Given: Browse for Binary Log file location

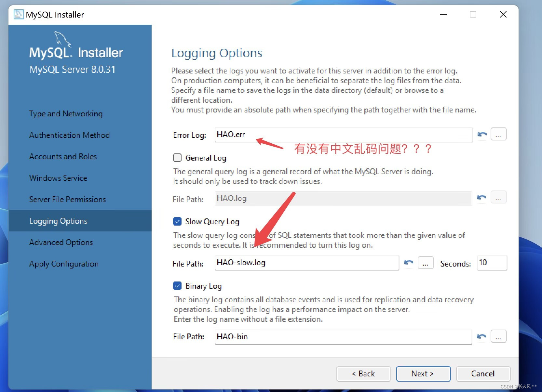Looking at the screenshot, I should tap(498, 336).
